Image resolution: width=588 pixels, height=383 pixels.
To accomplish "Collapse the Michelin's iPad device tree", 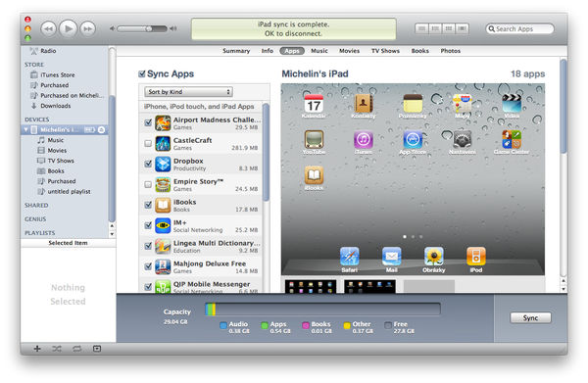I will (x=25, y=129).
